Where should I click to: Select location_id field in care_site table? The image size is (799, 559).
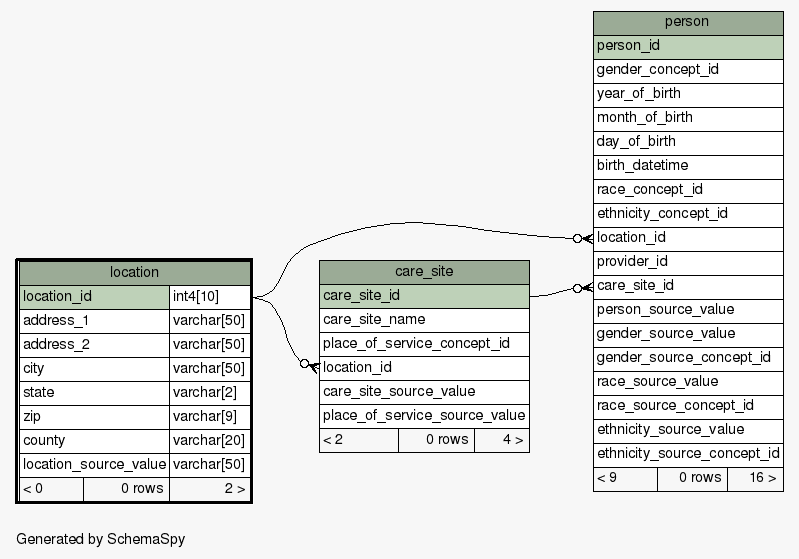[424, 368]
